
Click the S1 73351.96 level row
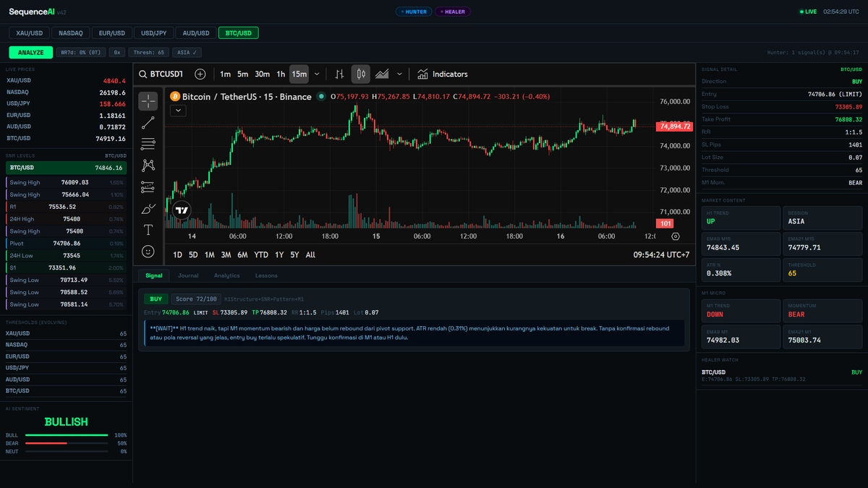point(66,267)
